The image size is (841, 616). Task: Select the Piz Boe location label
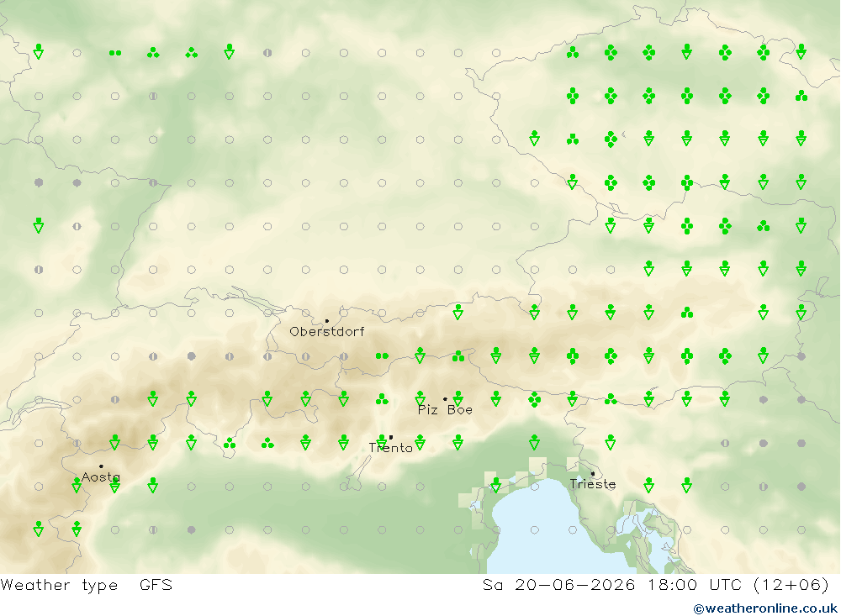445,410
